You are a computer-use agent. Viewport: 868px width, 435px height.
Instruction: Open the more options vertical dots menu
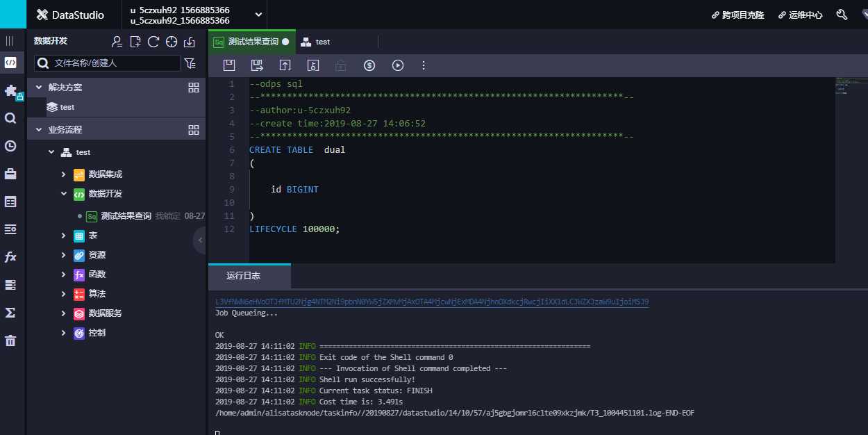pyautogui.click(x=424, y=65)
